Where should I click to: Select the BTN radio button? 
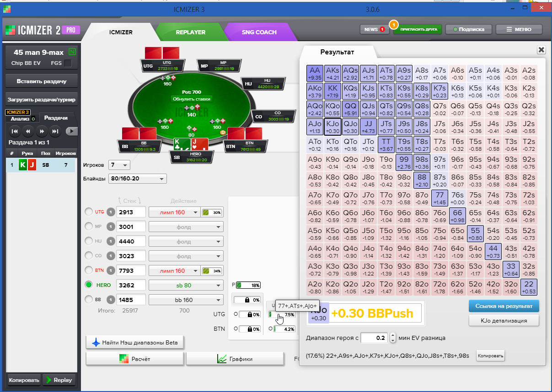(89, 270)
